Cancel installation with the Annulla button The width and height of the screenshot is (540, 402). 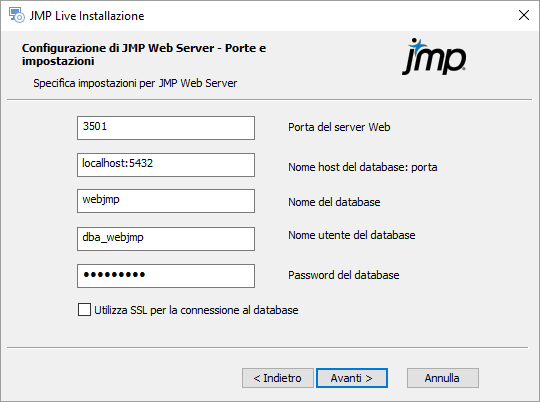[x=443, y=378]
